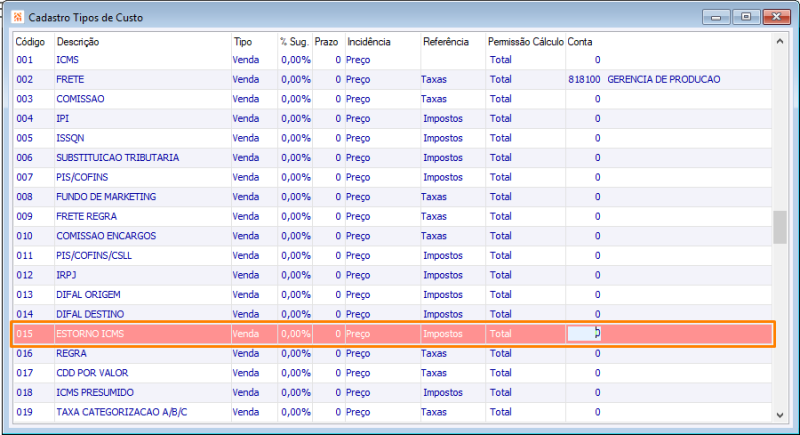Click the Conta column header
This screenshot has width=800, height=435.
pos(580,42)
